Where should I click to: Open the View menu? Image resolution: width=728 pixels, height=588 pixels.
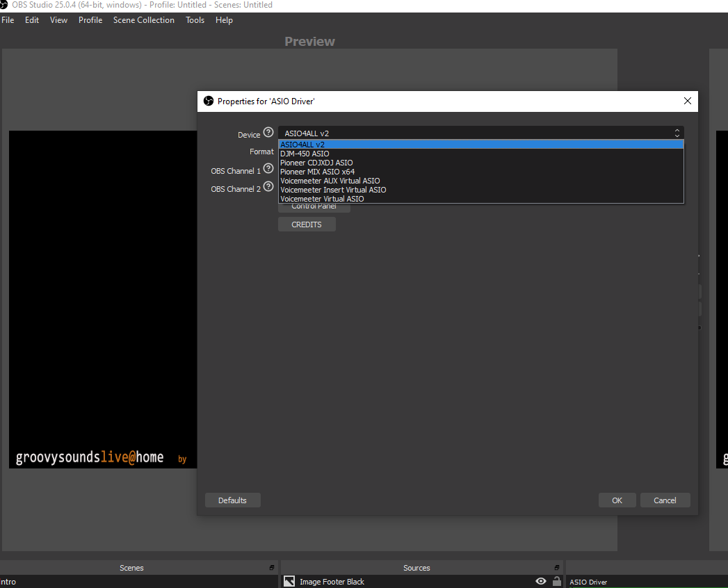[58, 20]
